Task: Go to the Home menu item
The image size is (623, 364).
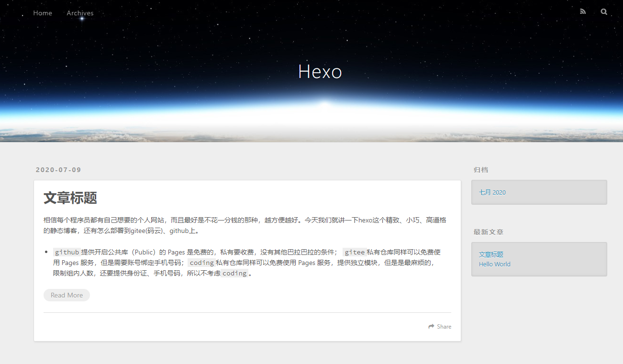Action: click(43, 13)
